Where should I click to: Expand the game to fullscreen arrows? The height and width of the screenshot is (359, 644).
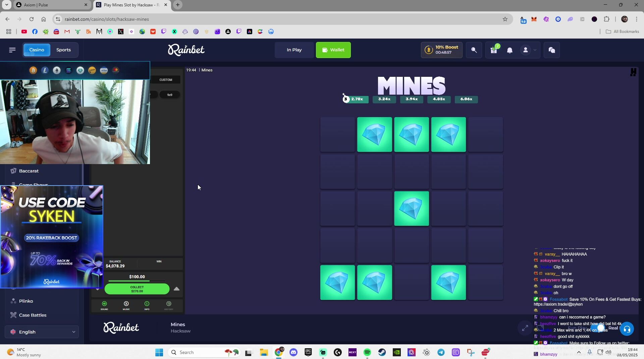(x=525, y=328)
